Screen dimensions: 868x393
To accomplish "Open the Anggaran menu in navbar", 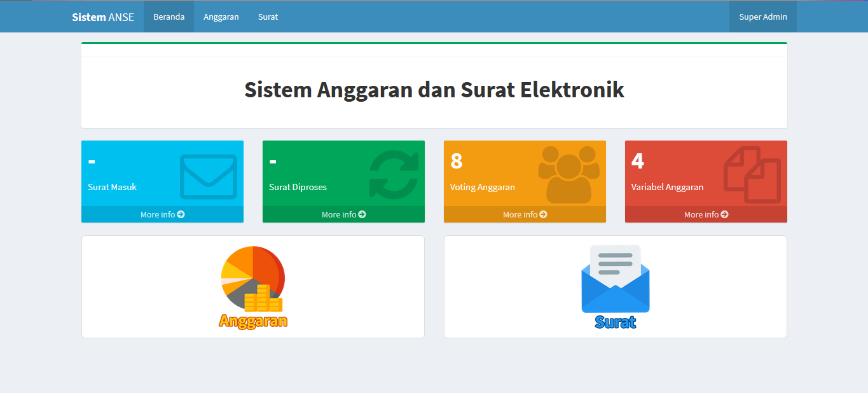I will [221, 17].
